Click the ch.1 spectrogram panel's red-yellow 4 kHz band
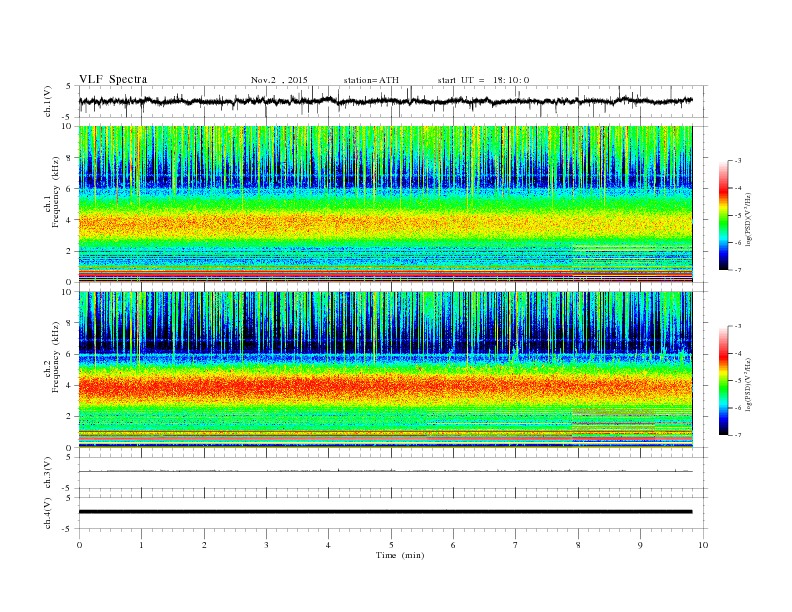The height and width of the screenshot is (612, 792). pos(385,222)
